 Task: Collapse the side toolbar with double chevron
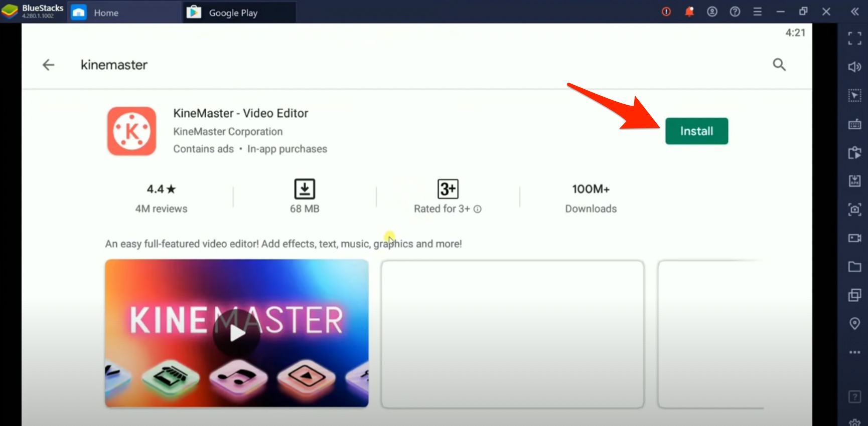(x=854, y=12)
